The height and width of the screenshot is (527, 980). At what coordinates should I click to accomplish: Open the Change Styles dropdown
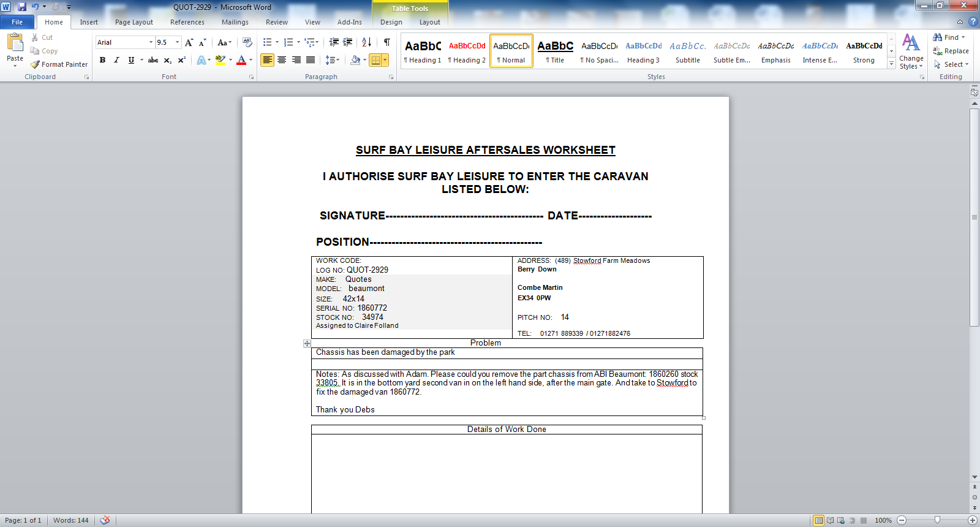pos(911,52)
